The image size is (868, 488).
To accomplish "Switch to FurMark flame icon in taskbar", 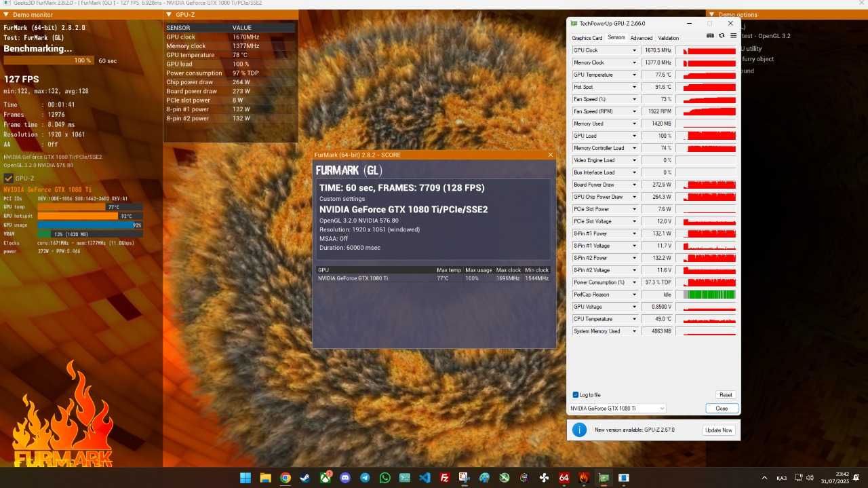I will [x=584, y=478].
